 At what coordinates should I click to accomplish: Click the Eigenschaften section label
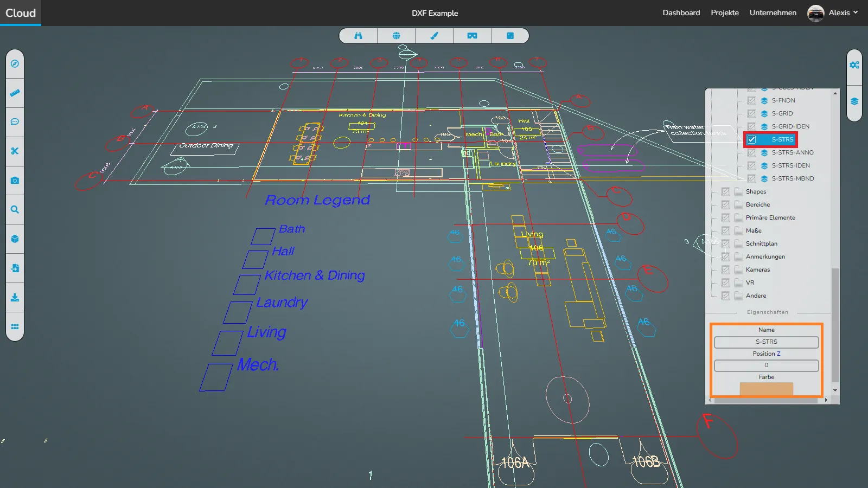(767, 312)
